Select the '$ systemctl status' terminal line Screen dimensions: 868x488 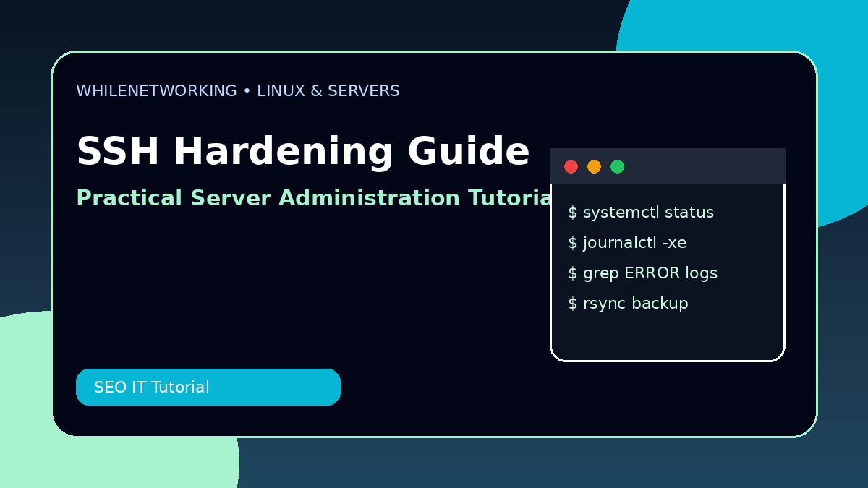coord(641,213)
